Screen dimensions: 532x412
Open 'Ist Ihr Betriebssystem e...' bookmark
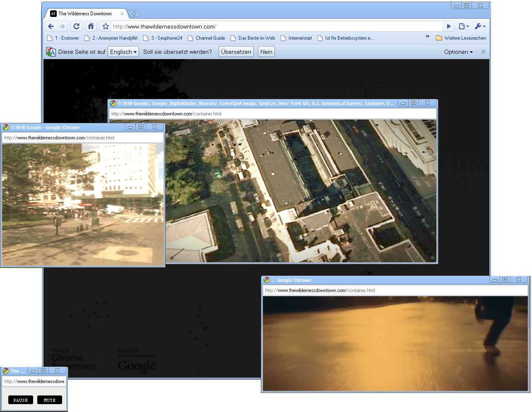(x=346, y=38)
